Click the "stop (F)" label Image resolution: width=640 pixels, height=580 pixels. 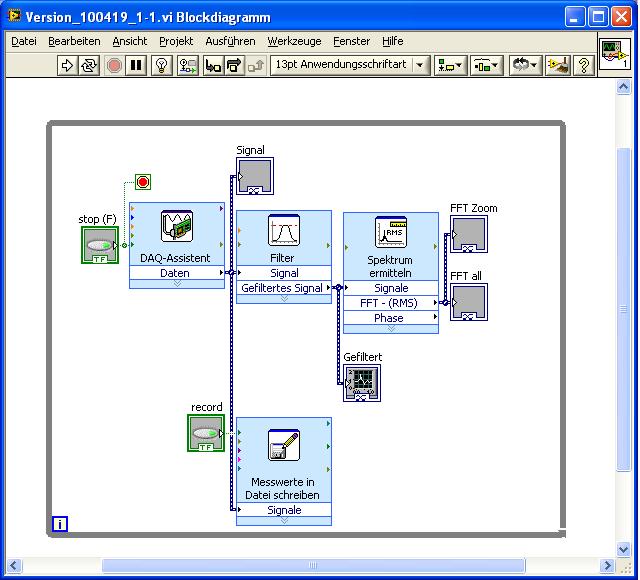click(x=97, y=219)
